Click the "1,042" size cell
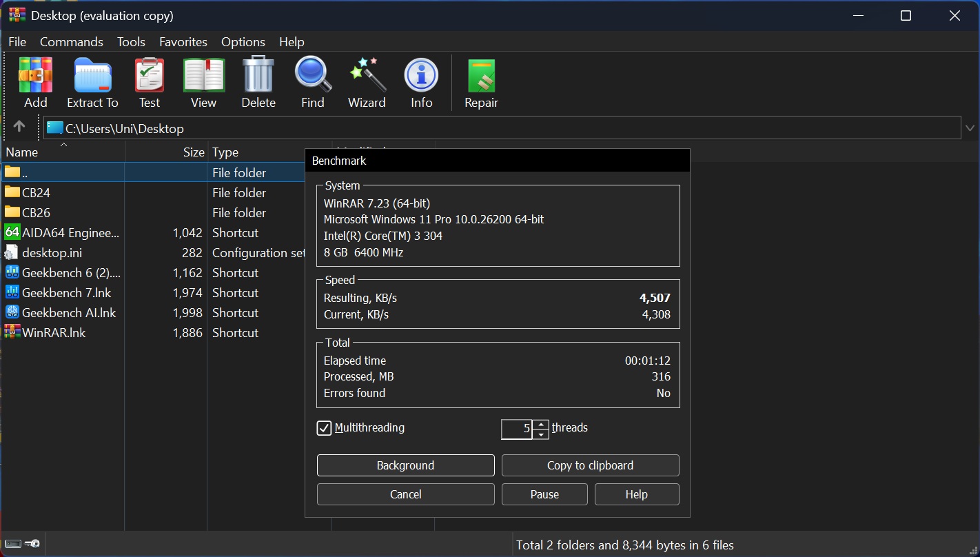The height and width of the screenshot is (557, 980). pos(187,233)
